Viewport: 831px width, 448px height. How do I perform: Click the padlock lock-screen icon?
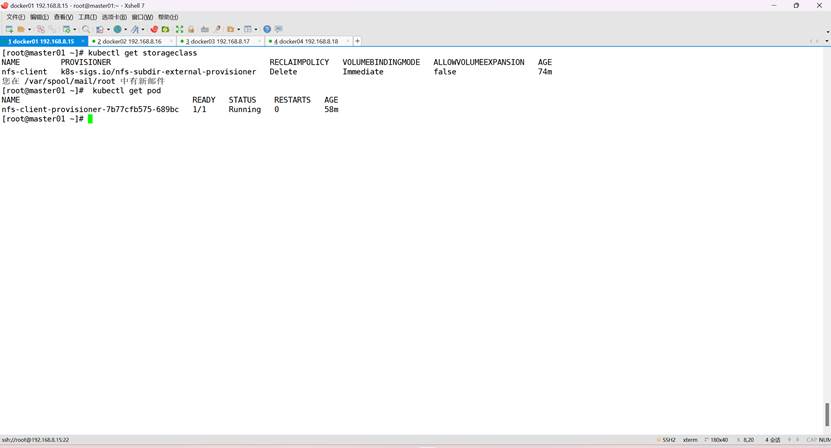[x=191, y=29]
